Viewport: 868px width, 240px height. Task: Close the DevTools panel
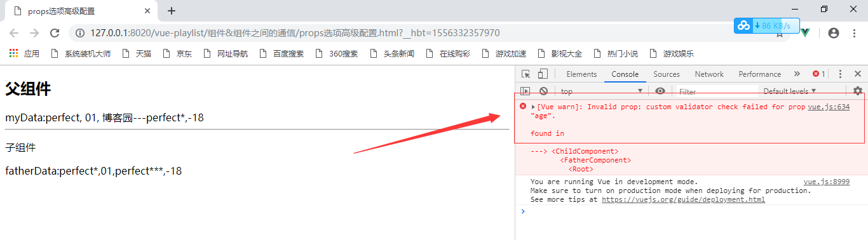pyautogui.click(x=857, y=74)
